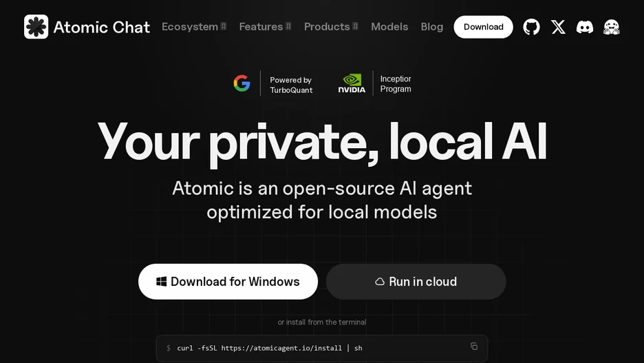This screenshot has height=363, width=644.
Task: Click the Inception Program badge text
Action: pyautogui.click(x=396, y=84)
